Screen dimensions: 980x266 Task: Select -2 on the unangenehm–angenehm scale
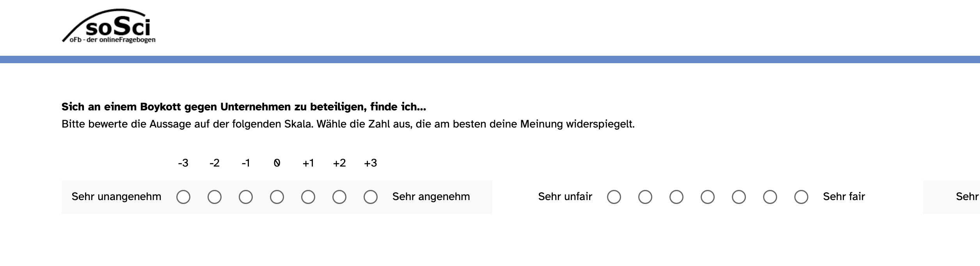point(215,197)
